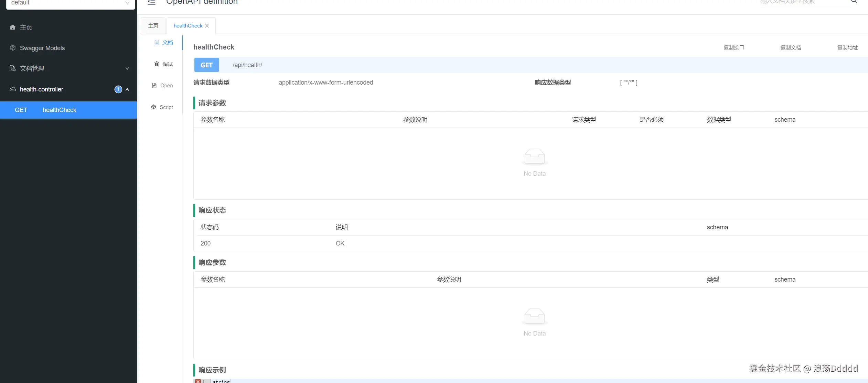Click the Script panel icon
This screenshot has height=383, width=868.
(x=154, y=107)
